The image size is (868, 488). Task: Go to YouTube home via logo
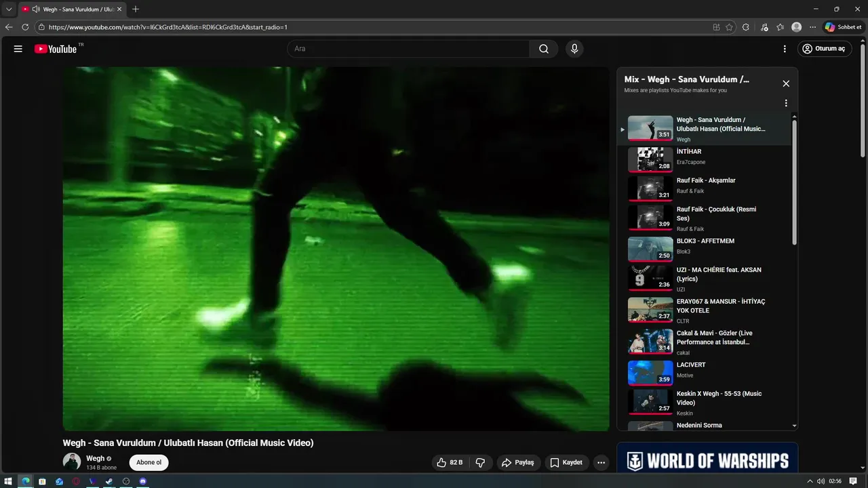click(x=56, y=49)
